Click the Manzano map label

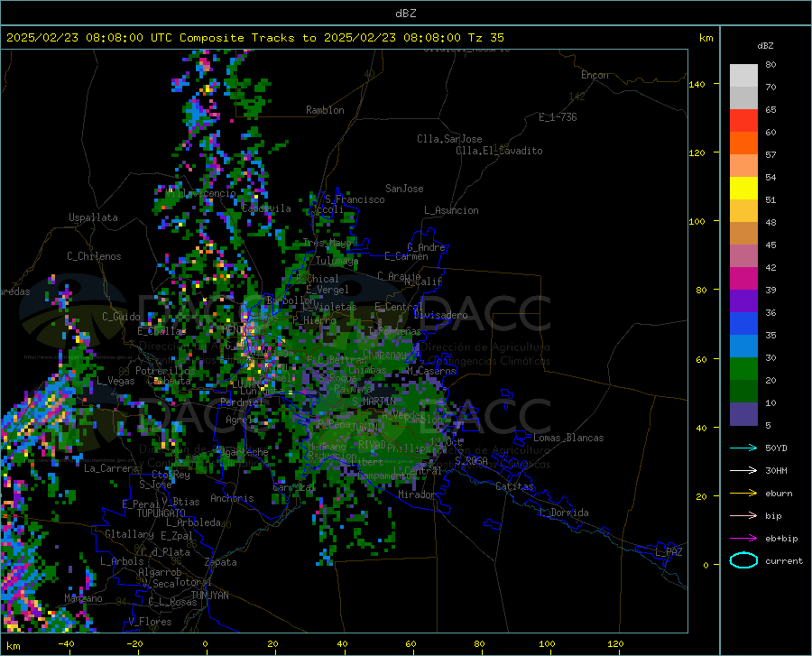coord(83,598)
